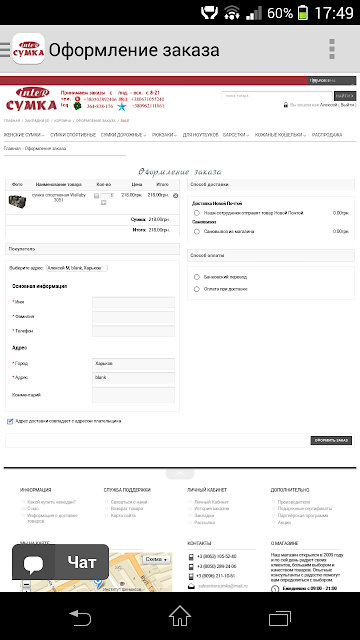Choose Payment on delivery option
Screen dimensions: 360x640
197,289
